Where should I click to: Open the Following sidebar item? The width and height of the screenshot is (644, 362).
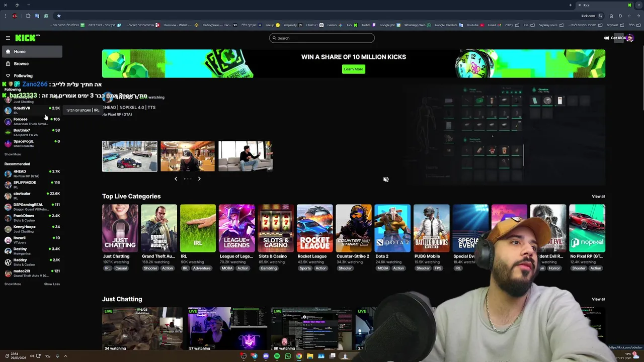(32, 76)
